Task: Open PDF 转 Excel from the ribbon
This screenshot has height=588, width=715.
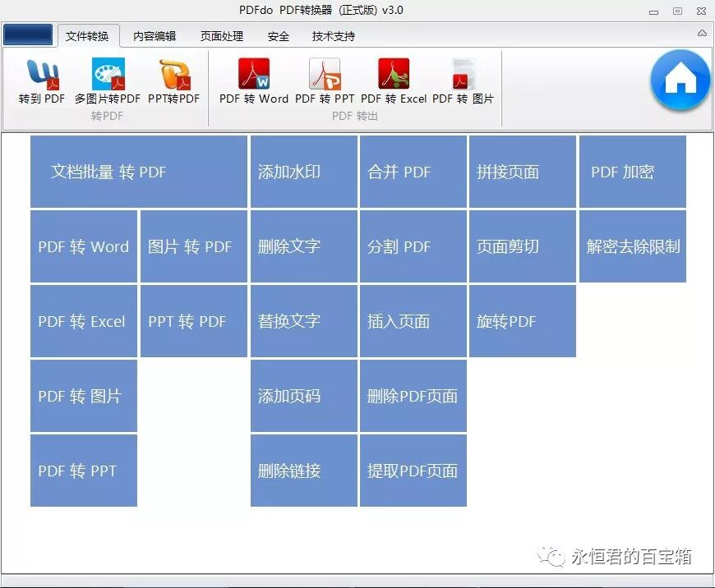Action: (x=394, y=82)
